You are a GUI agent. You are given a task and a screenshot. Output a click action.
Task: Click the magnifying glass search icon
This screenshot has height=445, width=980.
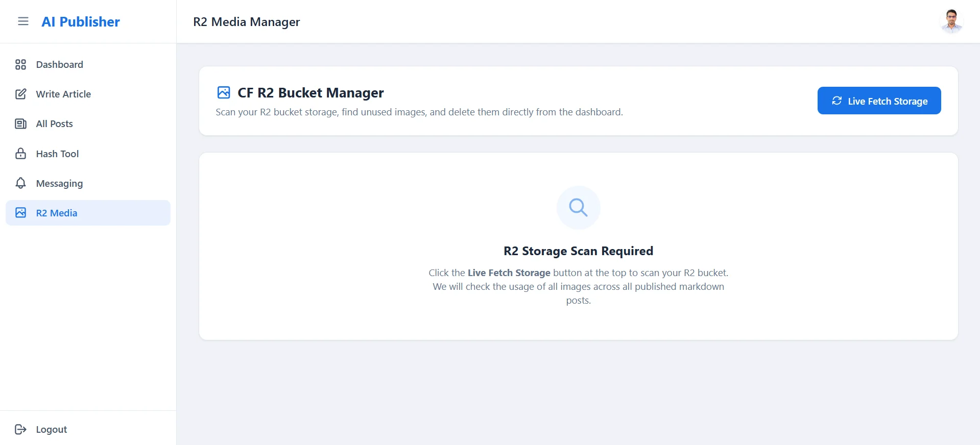(578, 207)
